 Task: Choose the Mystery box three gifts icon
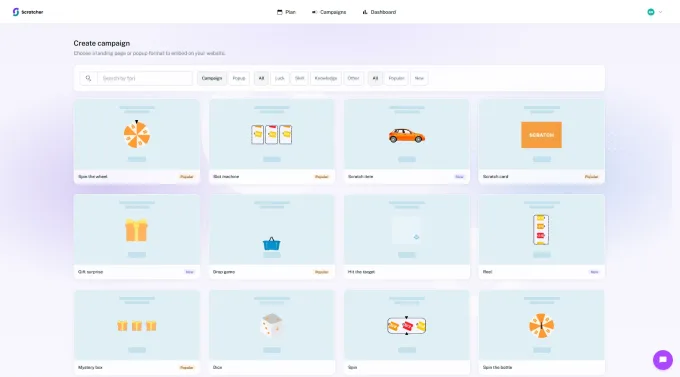tap(137, 326)
